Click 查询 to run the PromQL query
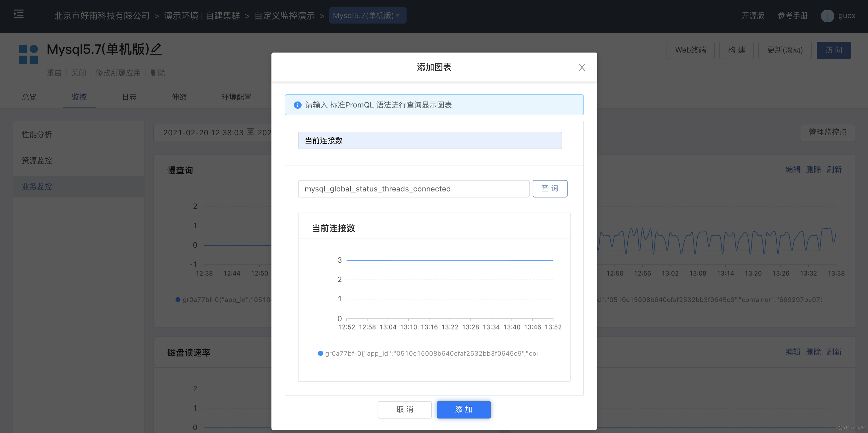The width and height of the screenshot is (868, 433). 550,188
